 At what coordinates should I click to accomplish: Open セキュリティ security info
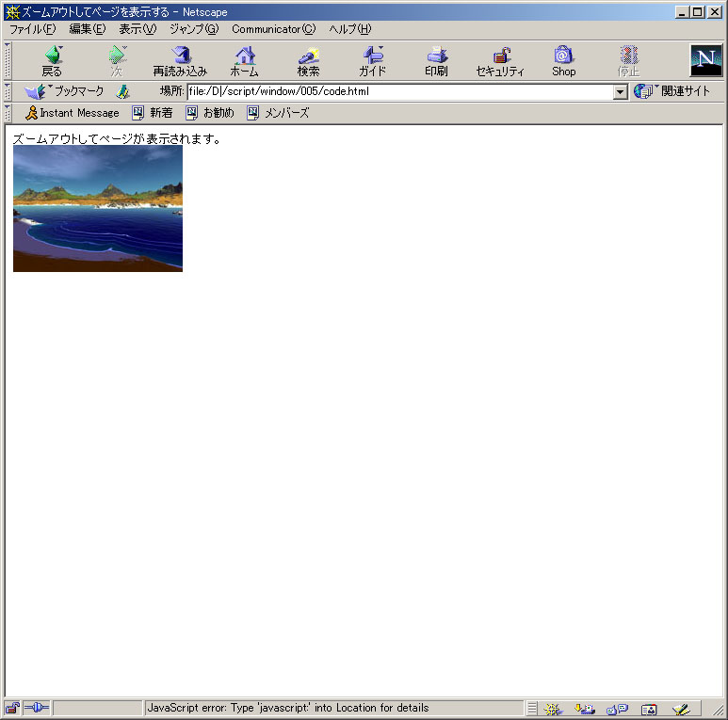pyautogui.click(x=500, y=61)
